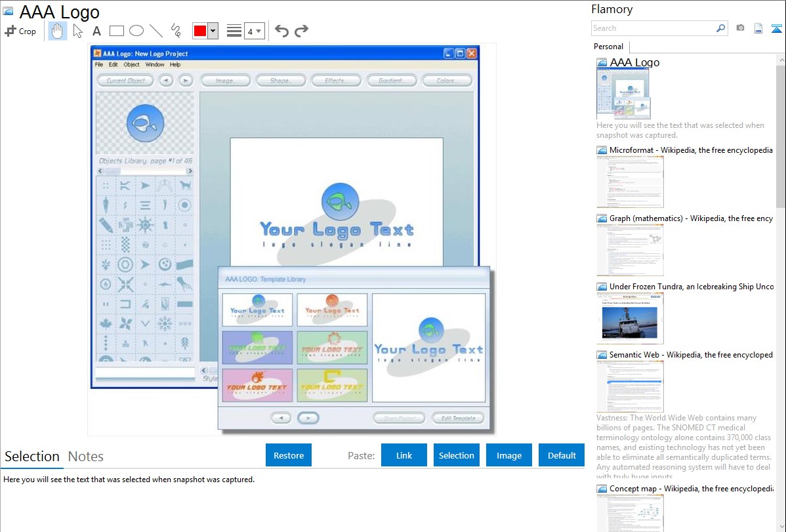Click the icon beside the Semantic Web title

(x=602, y=355)
